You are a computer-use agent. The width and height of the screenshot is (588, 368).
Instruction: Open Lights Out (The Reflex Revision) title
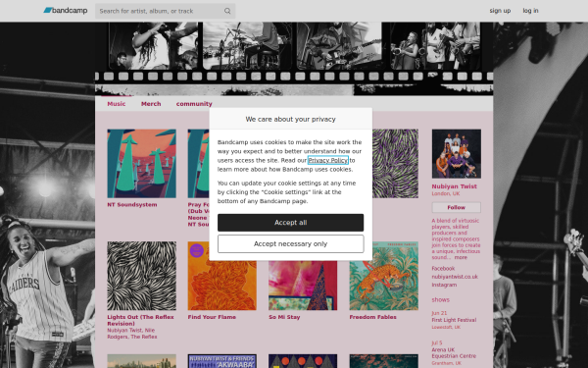pos(140,320)
